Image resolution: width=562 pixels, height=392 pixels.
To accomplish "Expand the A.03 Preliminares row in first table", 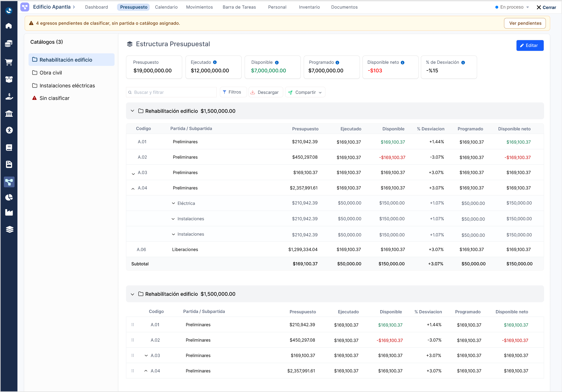I will pyautogui.click(x=133, y=174).
